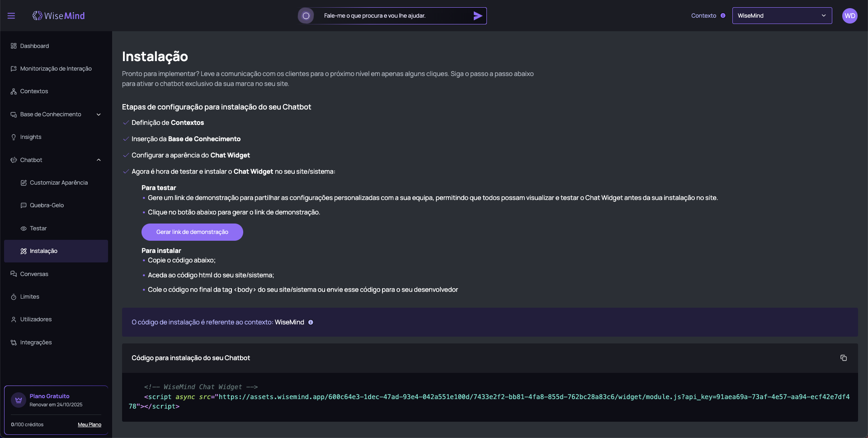Click Gerar link de demonstração button
868x438 pixels.
[192, 232]
